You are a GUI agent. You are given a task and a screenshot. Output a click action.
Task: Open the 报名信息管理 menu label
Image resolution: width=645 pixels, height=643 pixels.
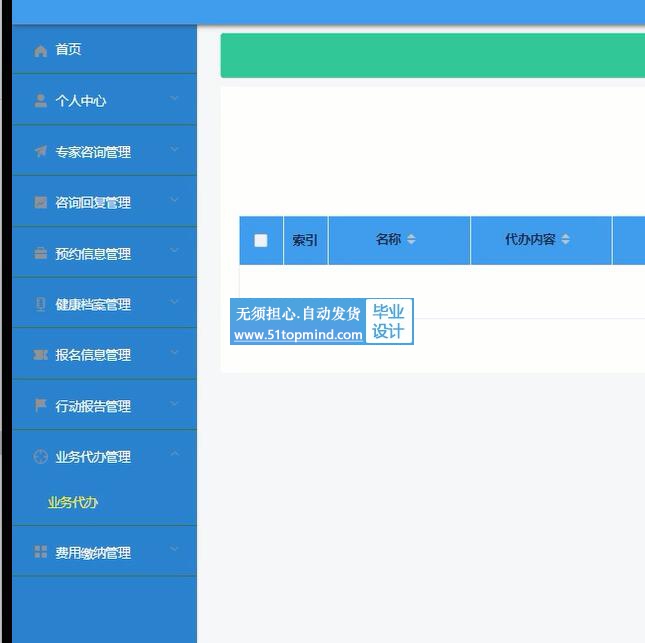tap(93, 355)
